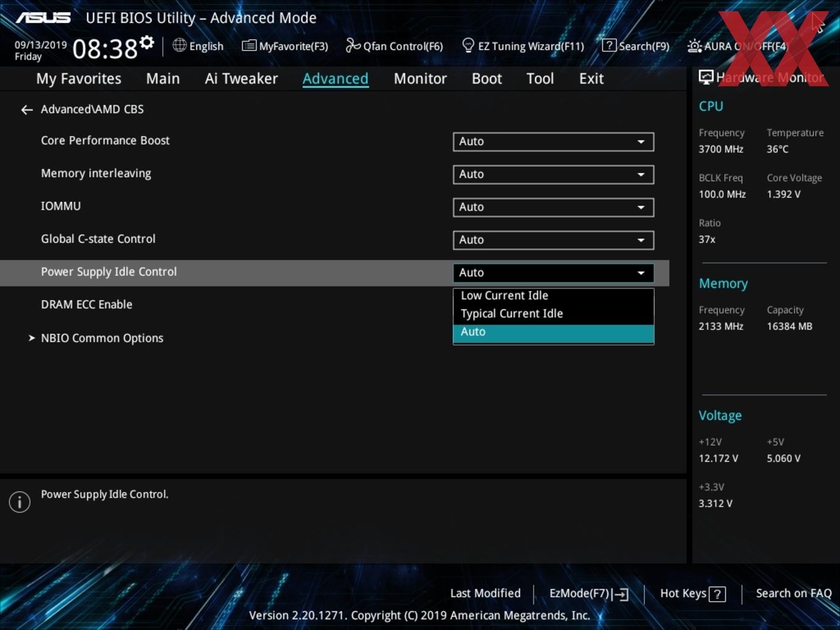
Task: Click the Last Modified button
Action: (x=485, y=594)
